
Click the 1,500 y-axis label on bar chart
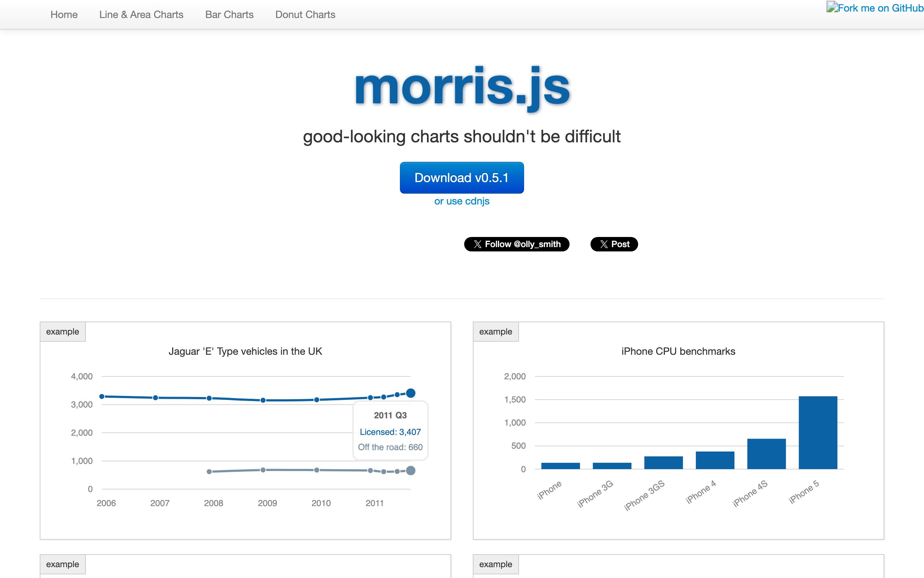tap(515, 400)
